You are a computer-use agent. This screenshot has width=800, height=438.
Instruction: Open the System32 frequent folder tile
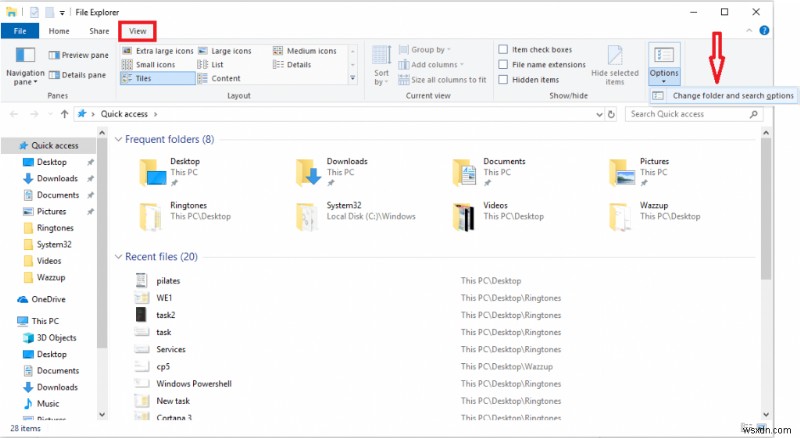click(356, 216)
